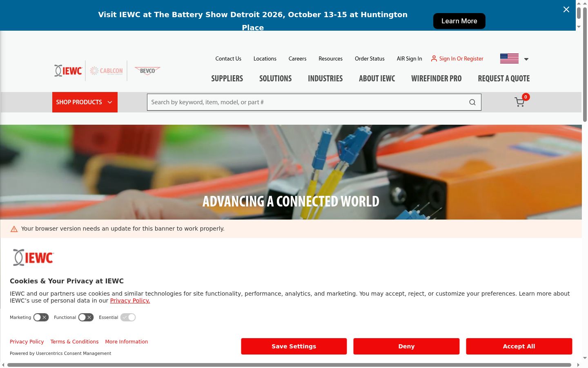Check Order Status link
The height and width of the screenshot is (368, 588).
click(370, 58)
